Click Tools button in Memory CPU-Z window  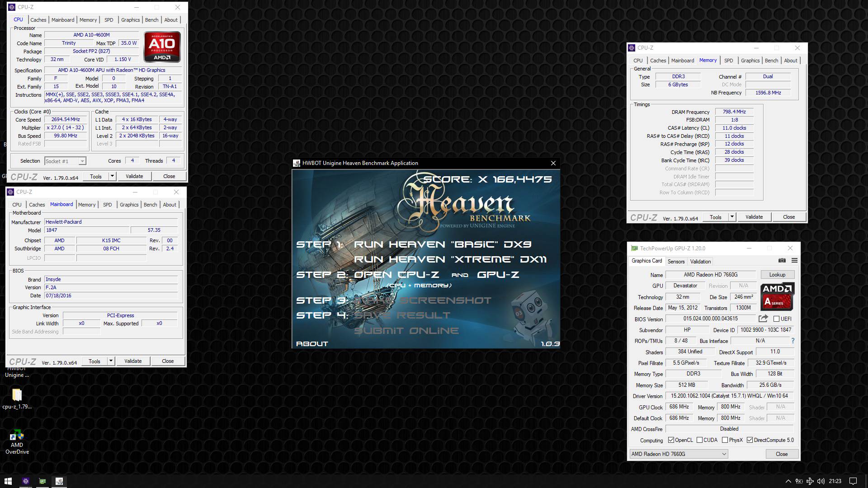tap(716, 217)
